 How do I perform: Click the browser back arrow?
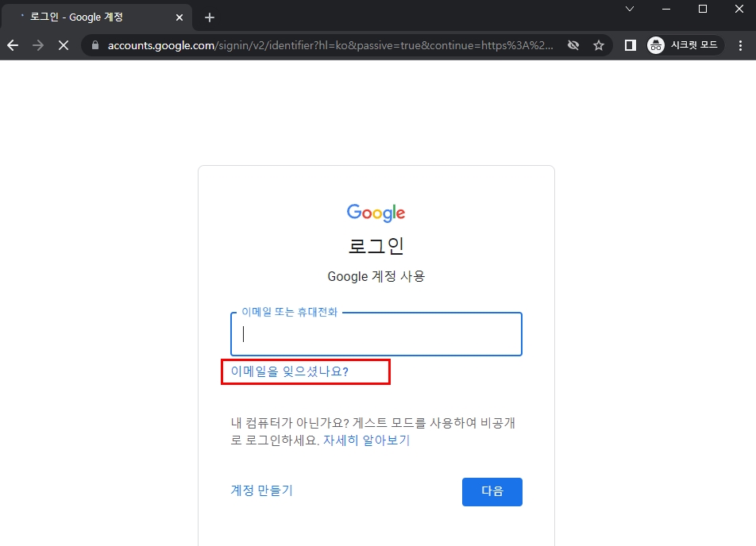pos(13,45)
